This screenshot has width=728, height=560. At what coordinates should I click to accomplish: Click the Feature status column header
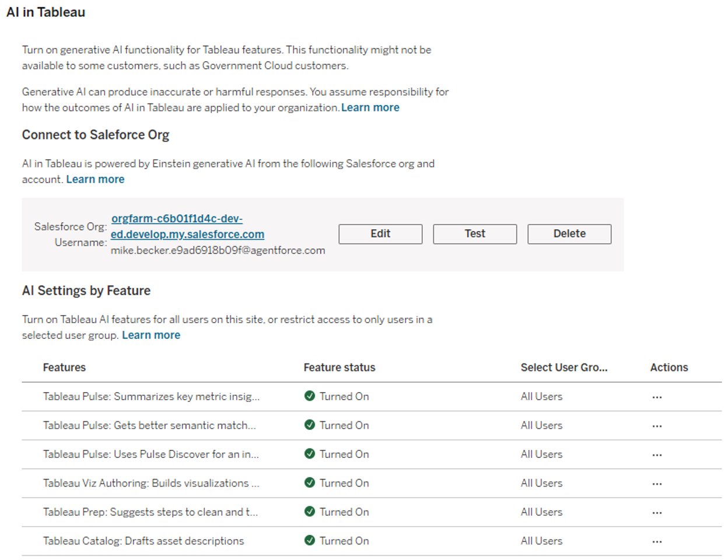tap(339, 367)
